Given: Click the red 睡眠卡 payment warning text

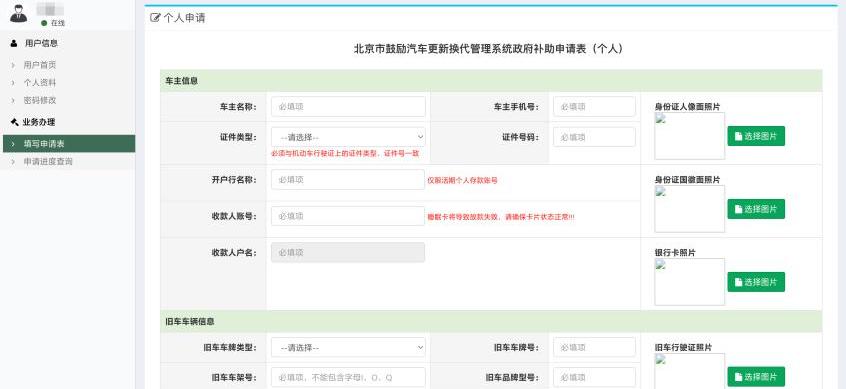Looking at the screenshot, I should click(x=501, y=217).
